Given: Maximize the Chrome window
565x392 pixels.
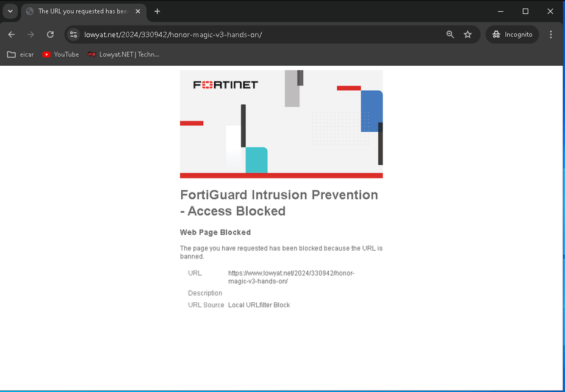Looking at the screenshot, I should (525, 11).
